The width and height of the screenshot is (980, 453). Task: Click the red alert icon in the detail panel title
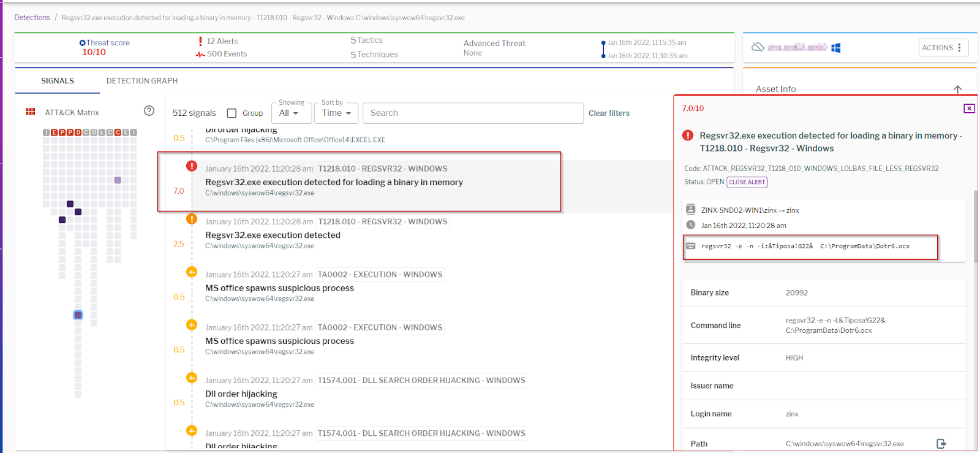pyautogui.click(x=688, y=135)
